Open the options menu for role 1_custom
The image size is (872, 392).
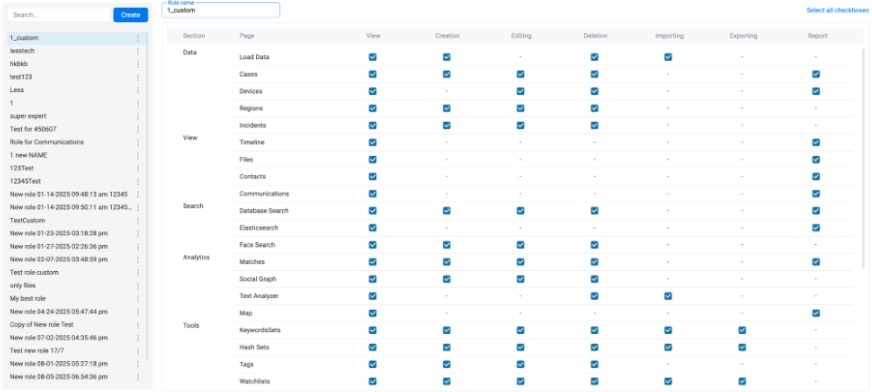(138, 38)
